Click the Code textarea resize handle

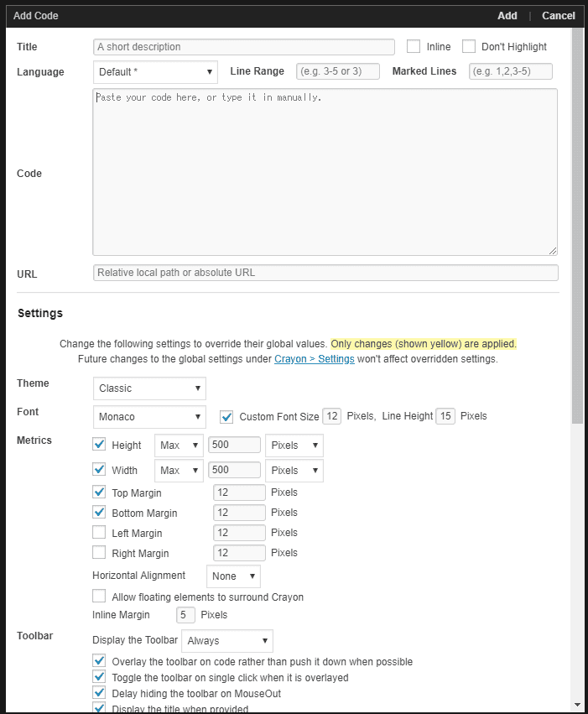pos(553,251)
